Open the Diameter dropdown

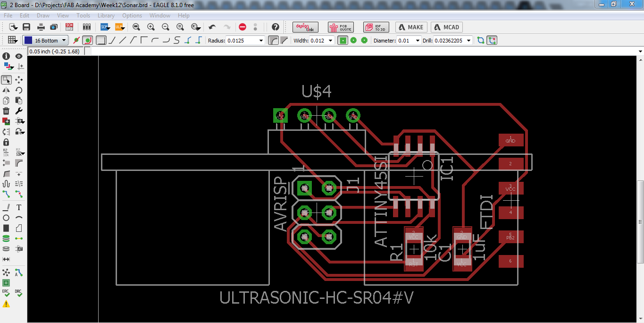tap(418, 41)
